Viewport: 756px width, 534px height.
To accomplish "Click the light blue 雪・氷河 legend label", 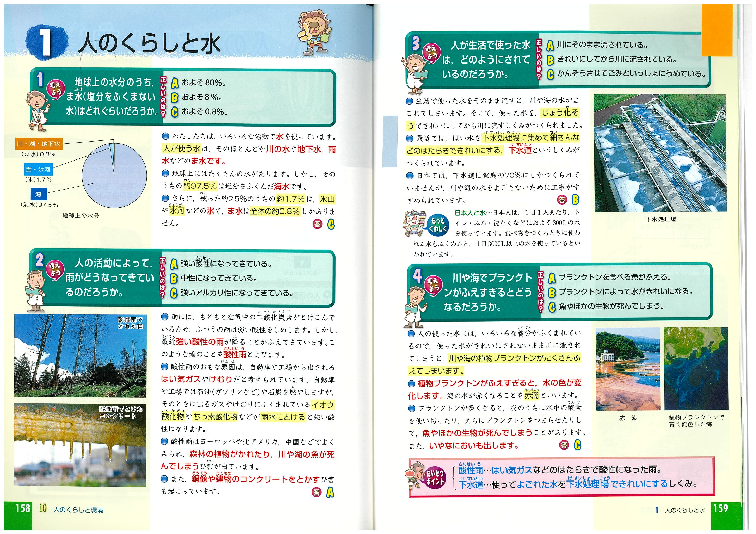I will 38,169.
